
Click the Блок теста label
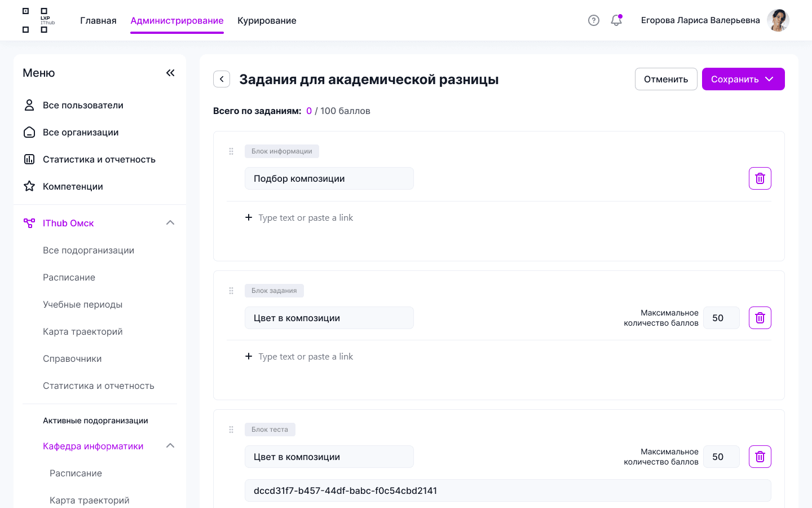coord(270,430)
